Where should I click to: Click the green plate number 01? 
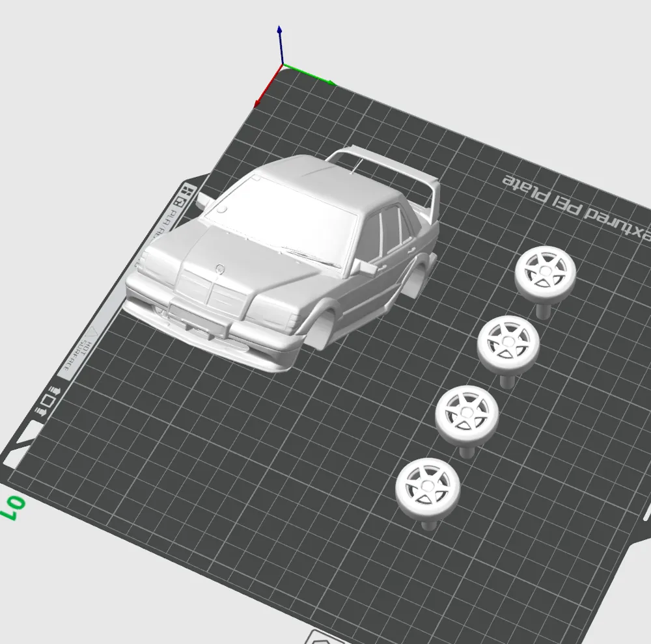(14, 507)
